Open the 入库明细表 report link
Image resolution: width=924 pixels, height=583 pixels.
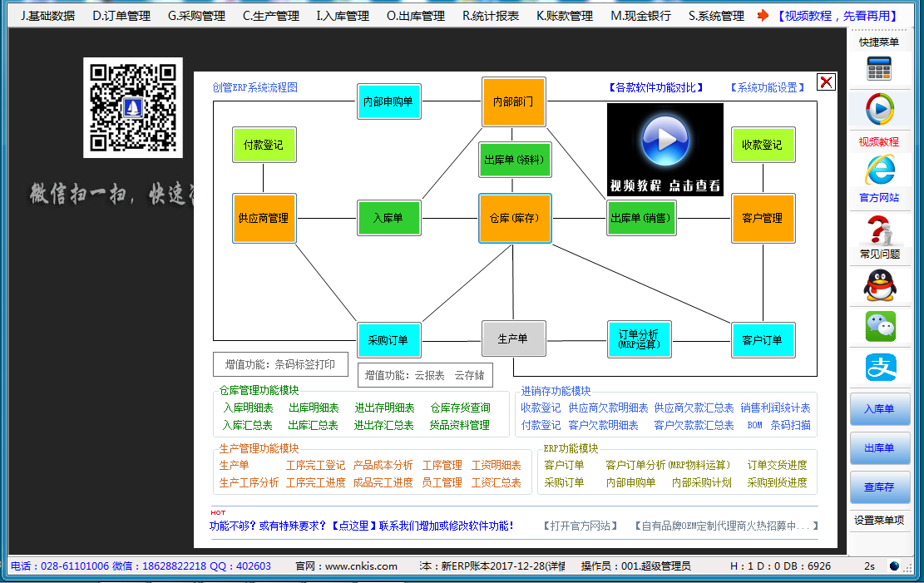tap(248, 408)
